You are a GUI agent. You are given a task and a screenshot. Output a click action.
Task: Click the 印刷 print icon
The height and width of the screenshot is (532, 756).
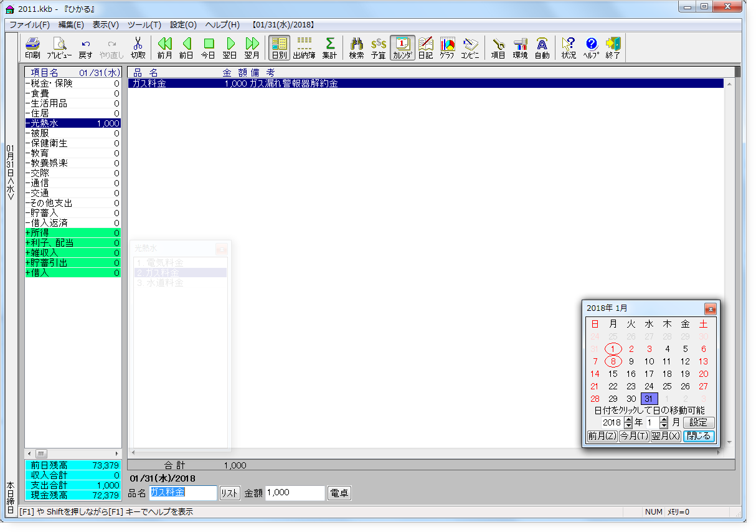32,47
